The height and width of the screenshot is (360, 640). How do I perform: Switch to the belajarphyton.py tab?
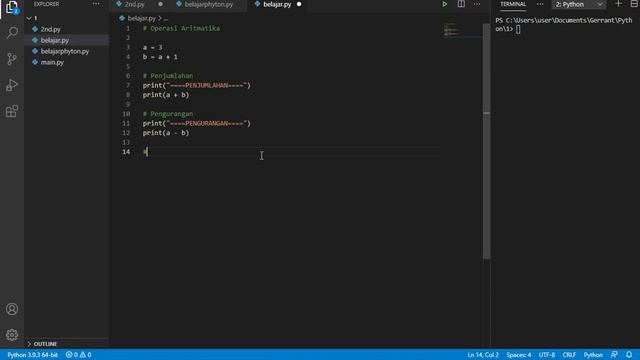point(209,4)
